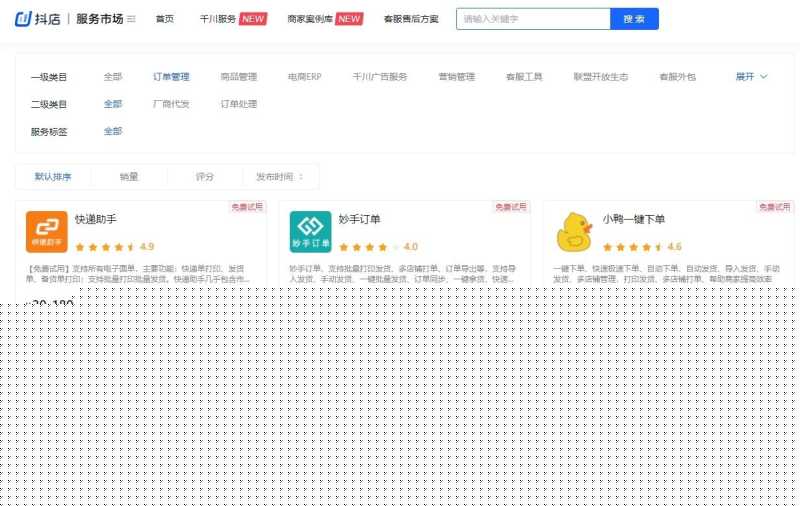Open the 小鸭一键下单 duck icon
Viewport: 800px width, 506px height.
point(574,232)
